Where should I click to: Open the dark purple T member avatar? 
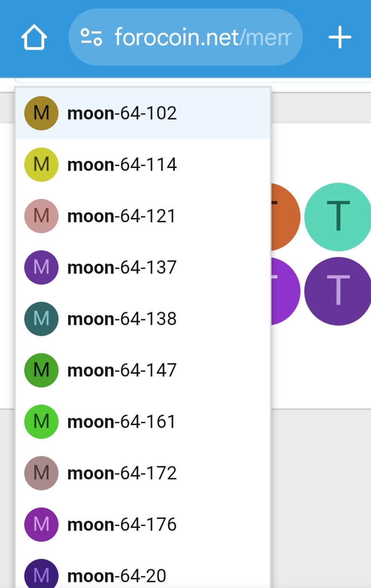(x=338, y=291)
